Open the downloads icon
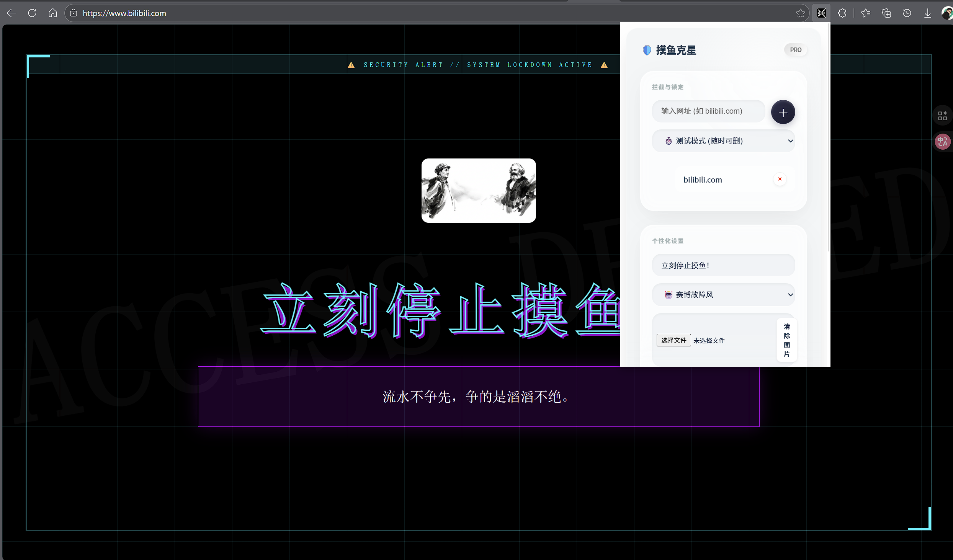 coord(927,13)
